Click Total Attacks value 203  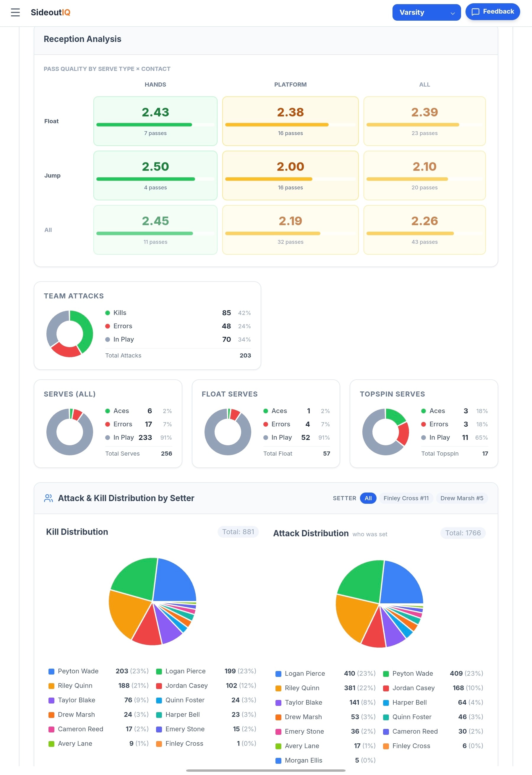[x=245, y=355]
